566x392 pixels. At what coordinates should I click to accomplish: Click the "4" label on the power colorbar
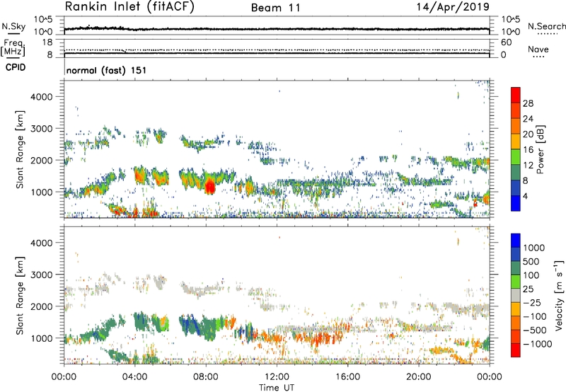click(525, 197)
